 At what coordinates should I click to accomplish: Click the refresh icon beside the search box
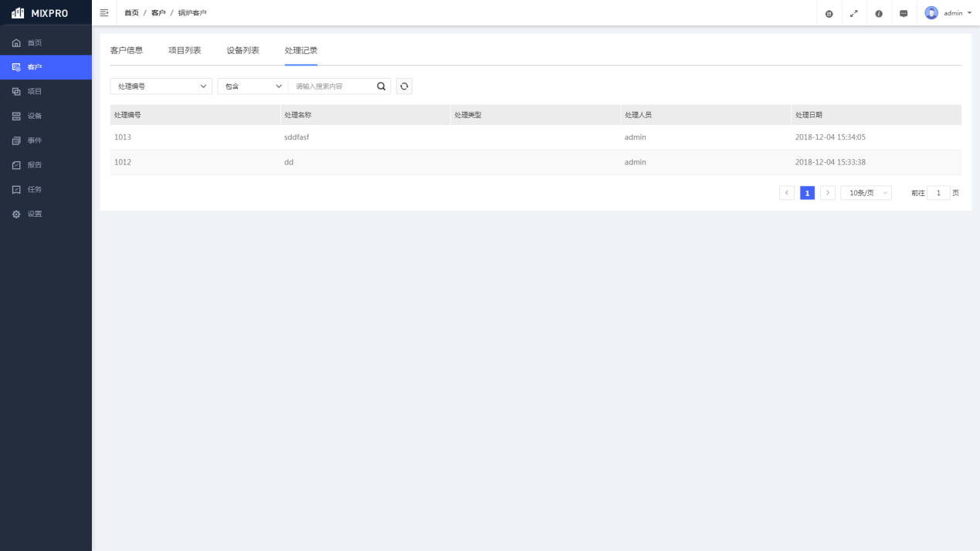(x=404, y=86)
